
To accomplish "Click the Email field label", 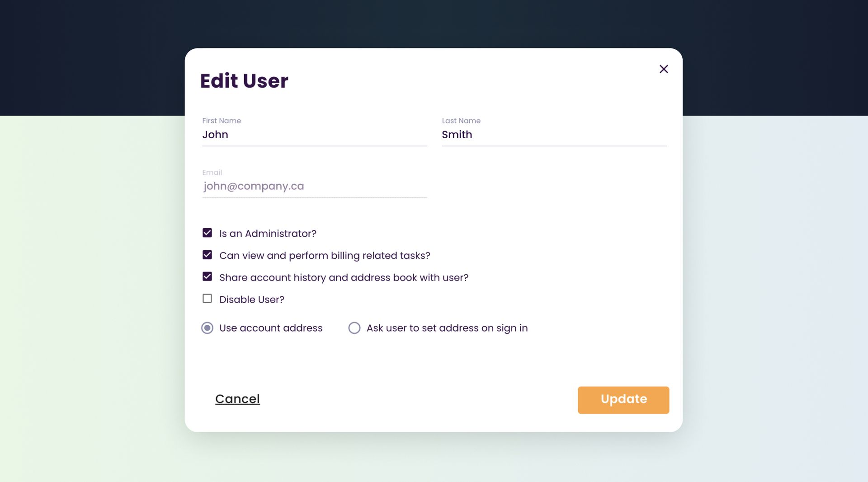I will tap(212, 172).
